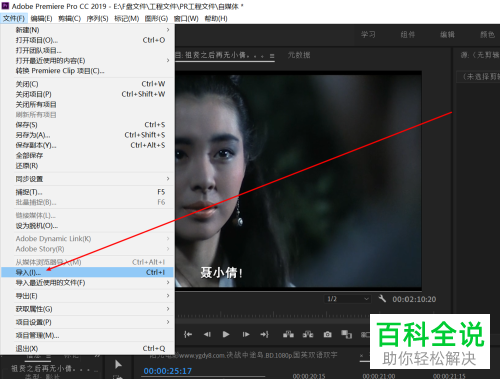Switch to the 组件 workspace tab
500x379 pixels.
tap(408, 34)
